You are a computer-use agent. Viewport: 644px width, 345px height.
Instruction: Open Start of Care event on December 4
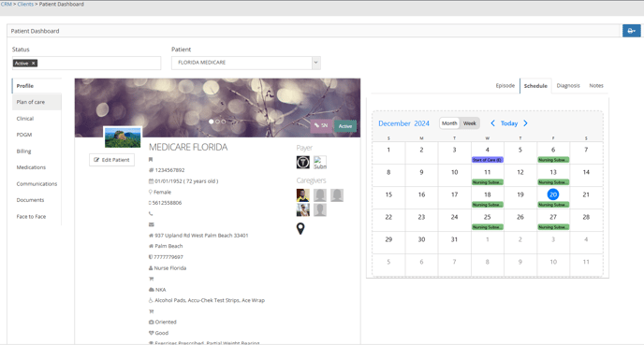pos(487,160)
